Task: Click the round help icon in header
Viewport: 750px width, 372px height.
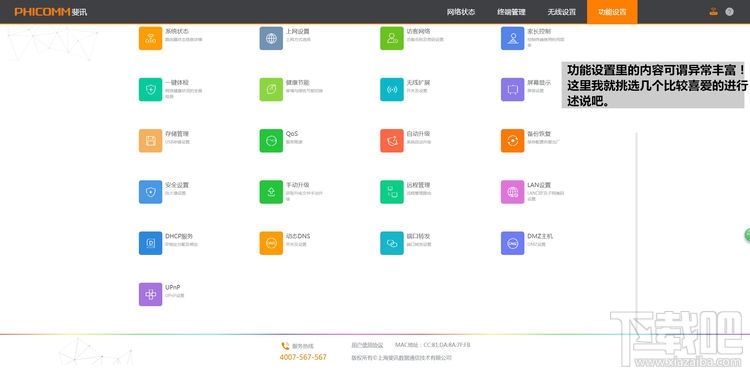Action: (x=729, y=12)
